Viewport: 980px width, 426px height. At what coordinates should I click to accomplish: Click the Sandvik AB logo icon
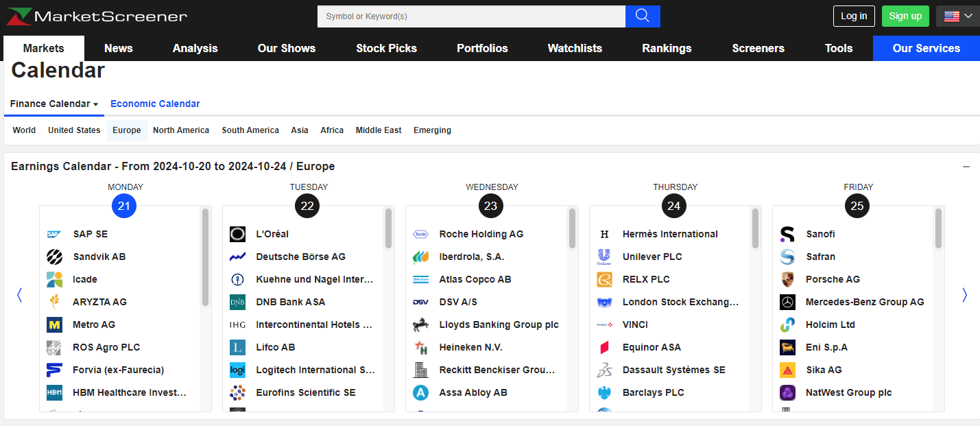[x=54, y=257]
